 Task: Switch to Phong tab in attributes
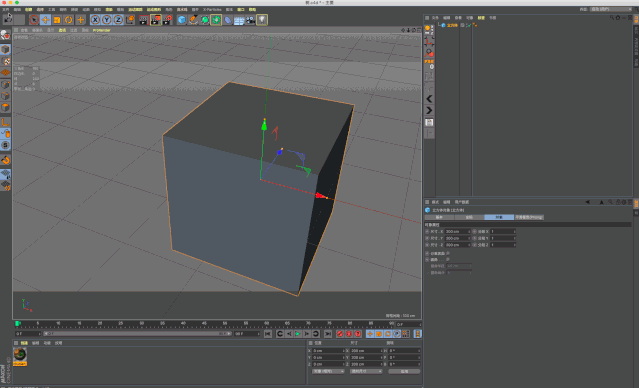pos(529,217)
